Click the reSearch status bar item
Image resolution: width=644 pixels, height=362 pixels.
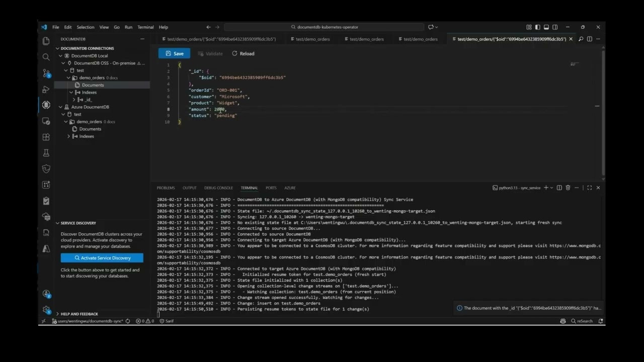tap(581, 321)
